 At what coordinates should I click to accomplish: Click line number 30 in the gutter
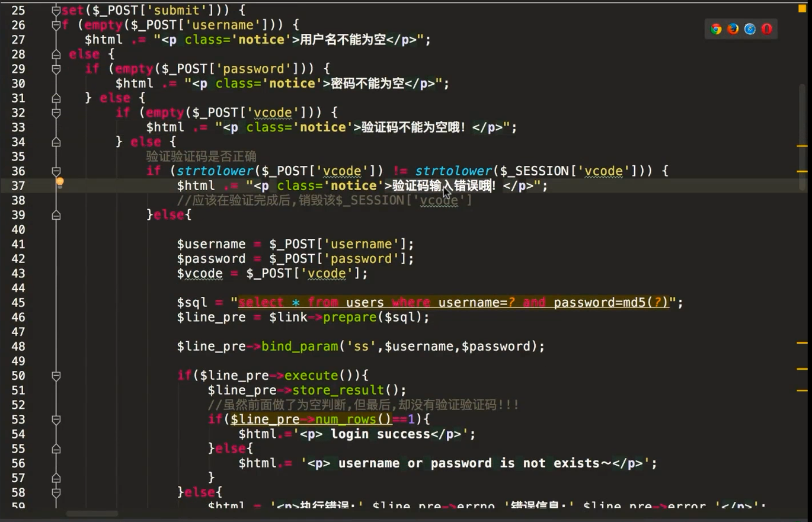pos(18,84)
